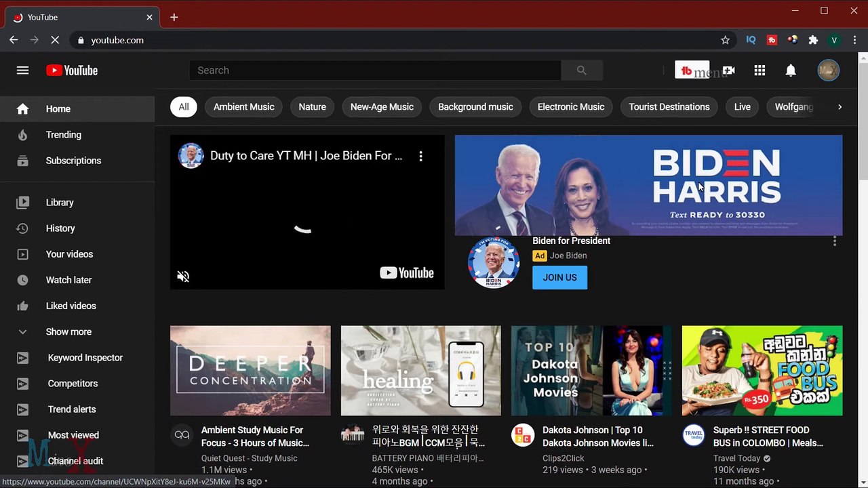Open the browser extensions puzzle icon
Screen dimensions: 868x488
(x=813, y=40)
